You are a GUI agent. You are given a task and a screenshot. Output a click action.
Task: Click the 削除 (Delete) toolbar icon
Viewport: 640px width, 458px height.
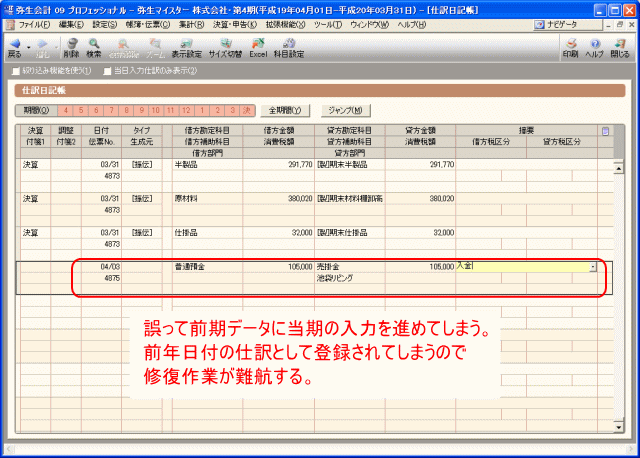click(x=71, y=48)
